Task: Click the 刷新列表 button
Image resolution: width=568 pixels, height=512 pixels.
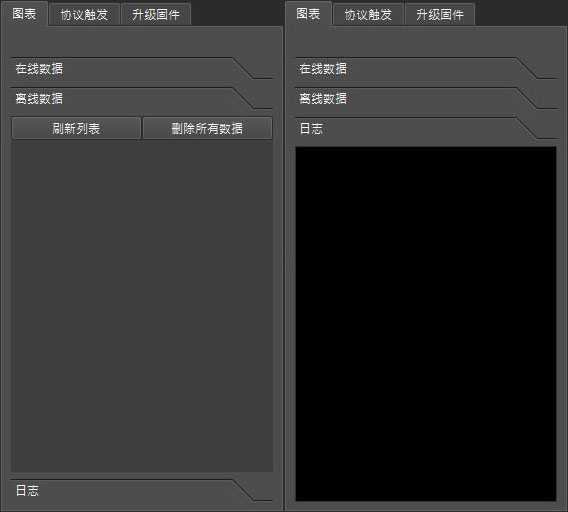Action: 76,128
